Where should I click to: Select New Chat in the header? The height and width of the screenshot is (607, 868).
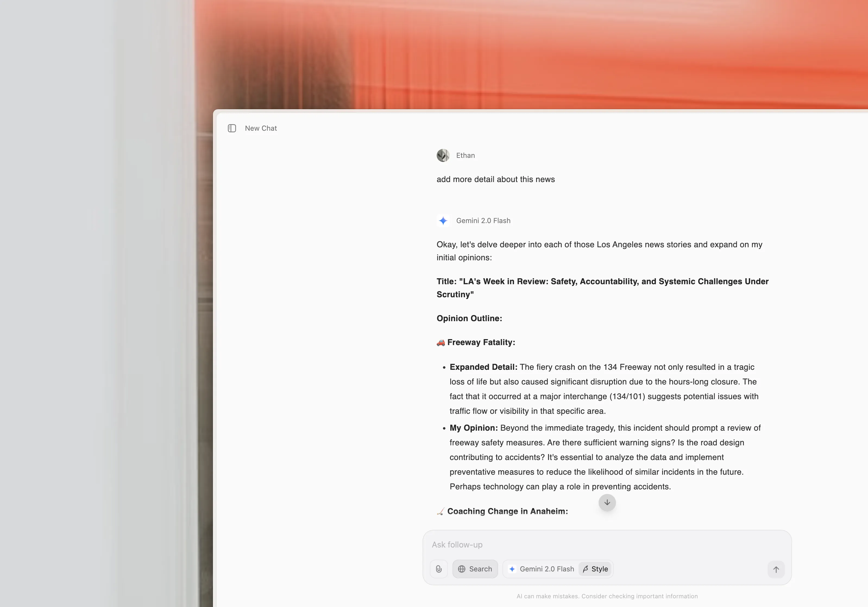(260, 128)
